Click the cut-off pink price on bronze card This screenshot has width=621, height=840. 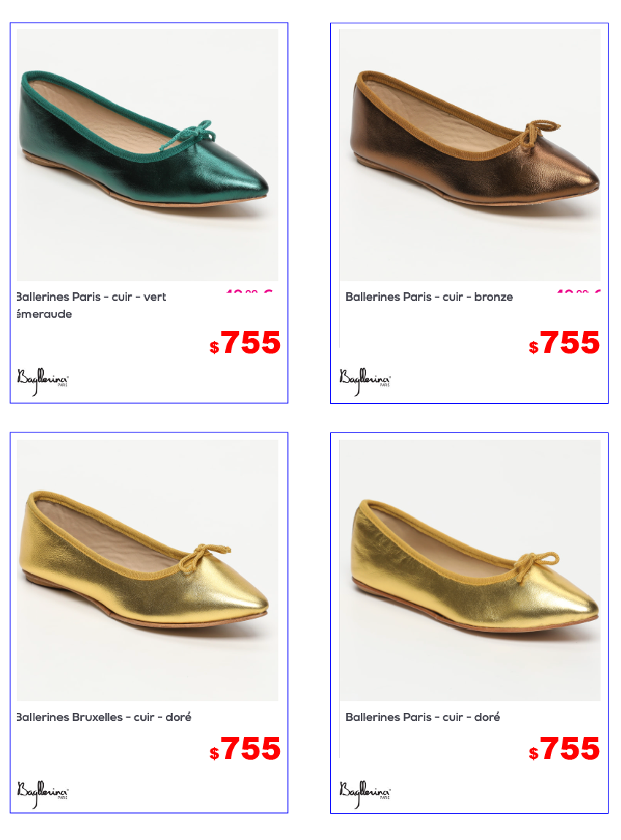578,291
